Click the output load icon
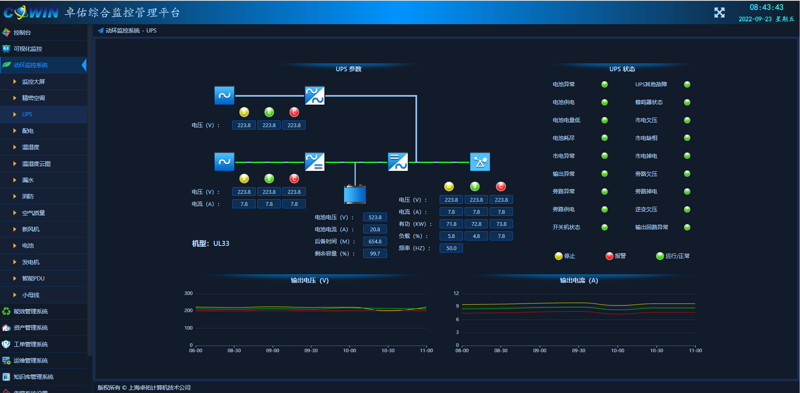The height and width of the screenshot is (393, 800). point(480,162)
